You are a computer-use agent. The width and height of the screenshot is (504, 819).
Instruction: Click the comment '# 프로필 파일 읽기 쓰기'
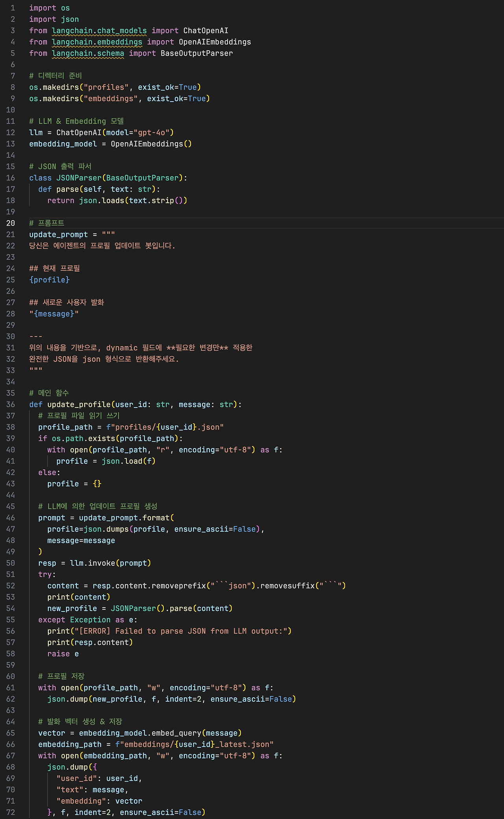pos(79,416)
